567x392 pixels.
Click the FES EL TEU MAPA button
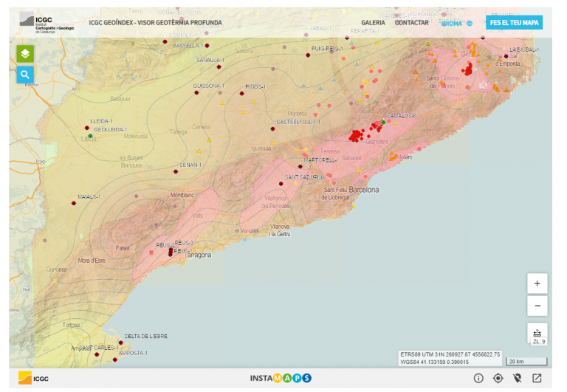pos(515,23)
